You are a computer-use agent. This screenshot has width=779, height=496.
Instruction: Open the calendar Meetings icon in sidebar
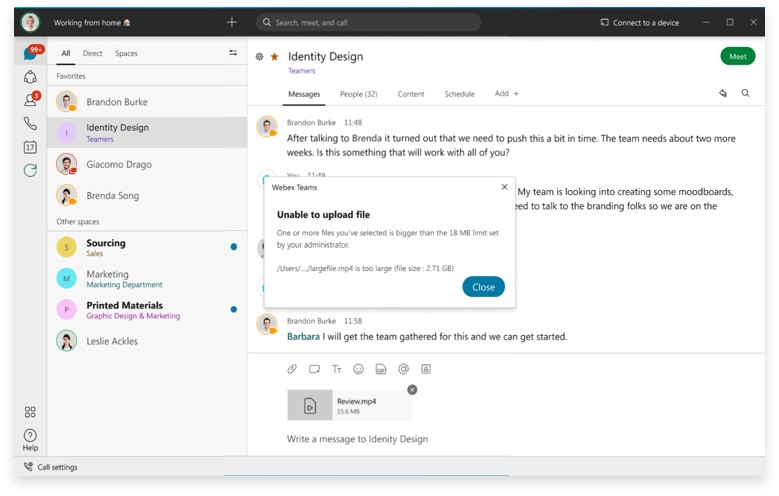click(x=30, y=147)
